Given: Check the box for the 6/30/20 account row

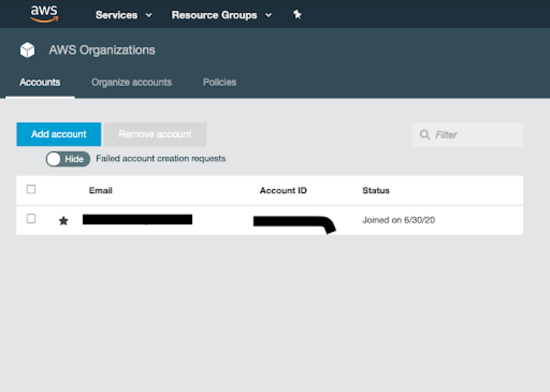Looking at the screenshot, I should 31,219.
